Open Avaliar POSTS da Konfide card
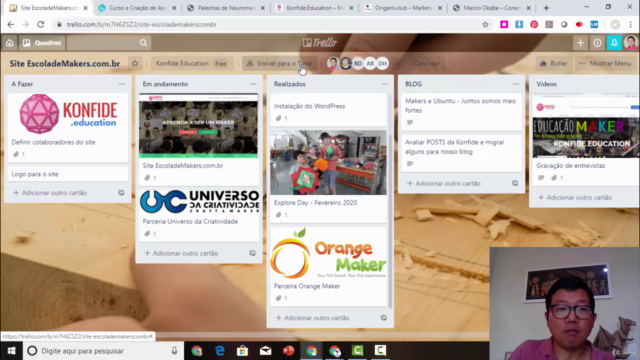Viewport: 640px width, 360px height. [461, 152]
